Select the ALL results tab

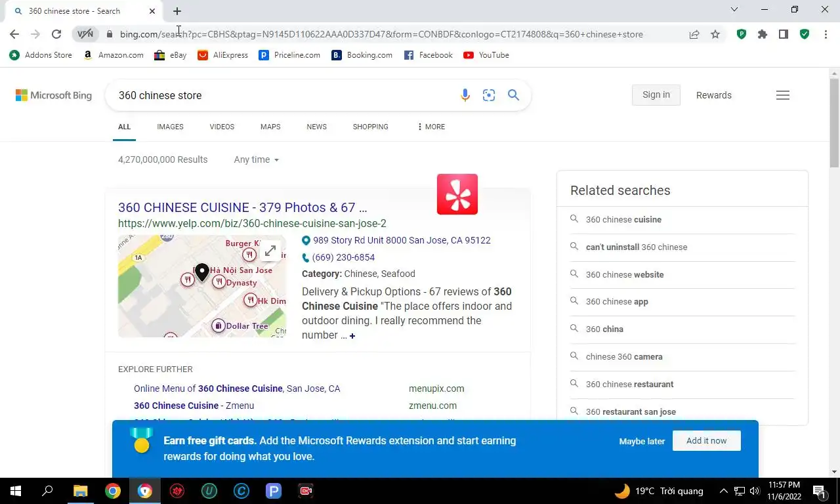click(x=124, y=127)
